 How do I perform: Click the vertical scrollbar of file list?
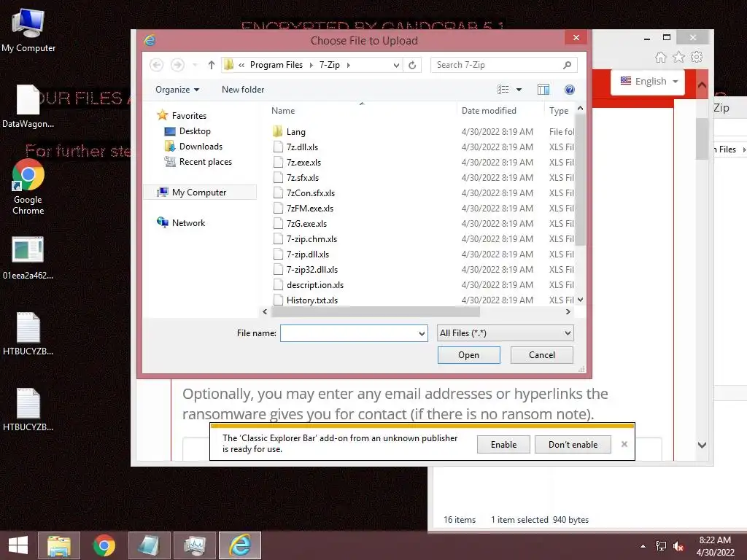(x=580, y=181)
